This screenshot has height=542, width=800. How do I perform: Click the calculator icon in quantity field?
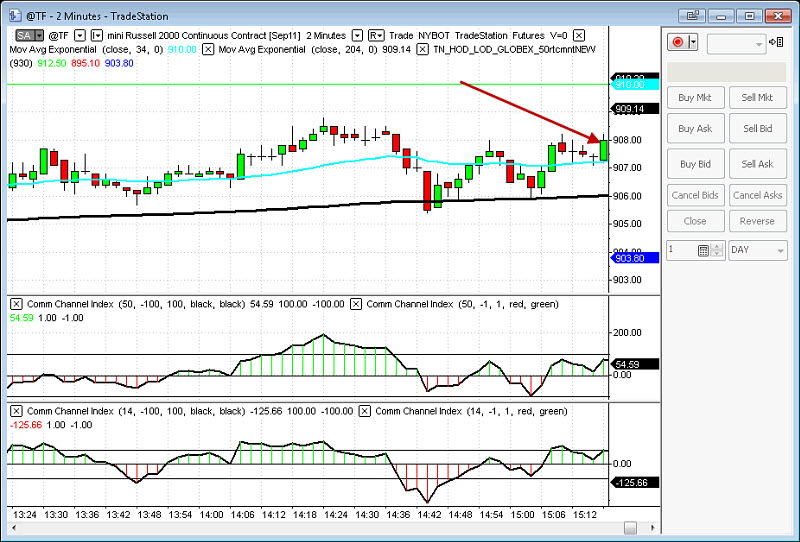704,251
